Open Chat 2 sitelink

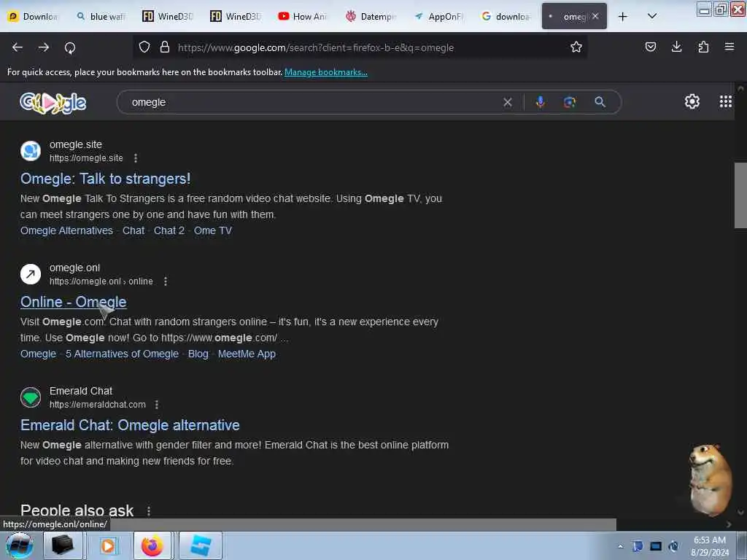(169, 230)
